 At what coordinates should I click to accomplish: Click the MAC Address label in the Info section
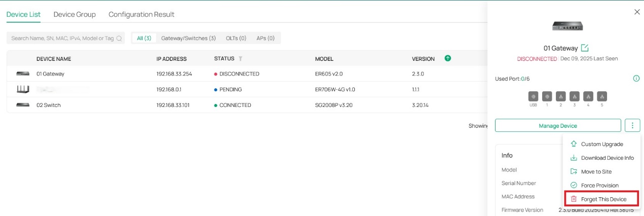[518, 196]
